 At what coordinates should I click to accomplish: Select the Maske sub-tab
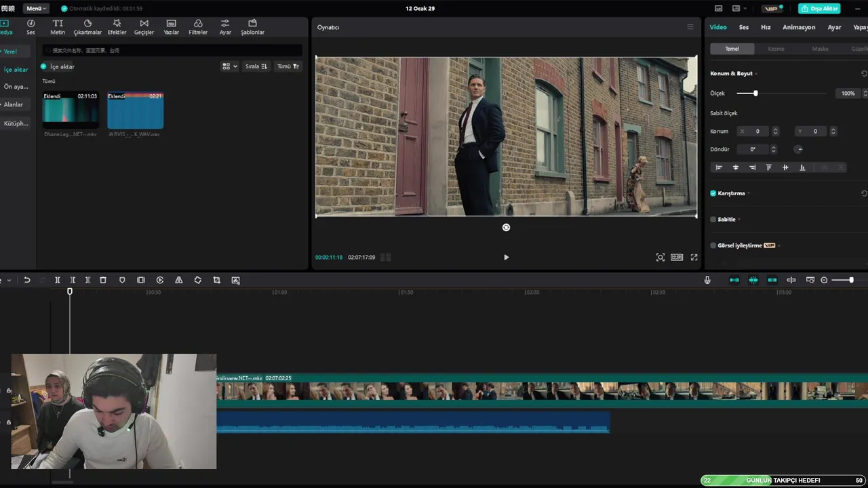point(821,49)
